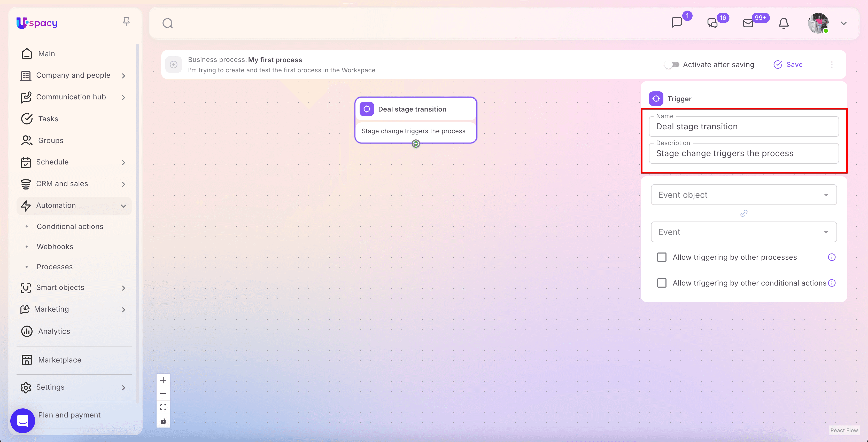
Task: Pin the sidebar with pin icon
Action: [126, 21]
